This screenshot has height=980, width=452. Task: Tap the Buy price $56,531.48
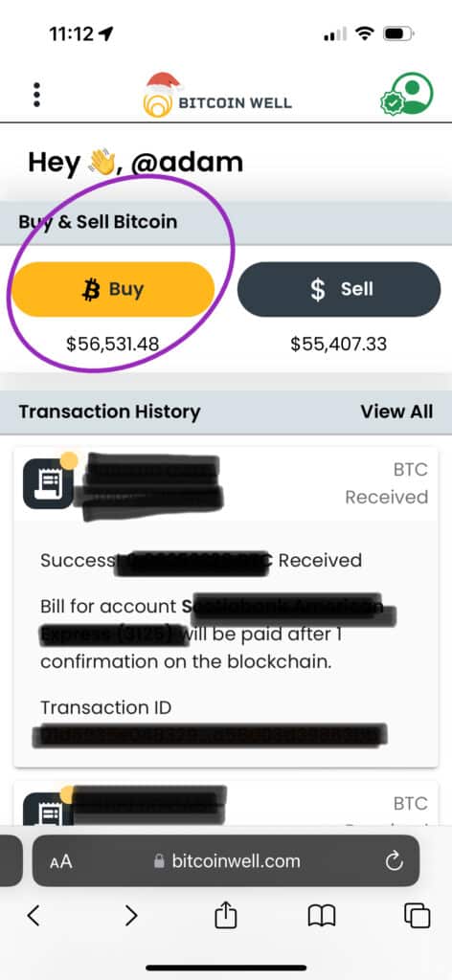click(x=113, y=344)
